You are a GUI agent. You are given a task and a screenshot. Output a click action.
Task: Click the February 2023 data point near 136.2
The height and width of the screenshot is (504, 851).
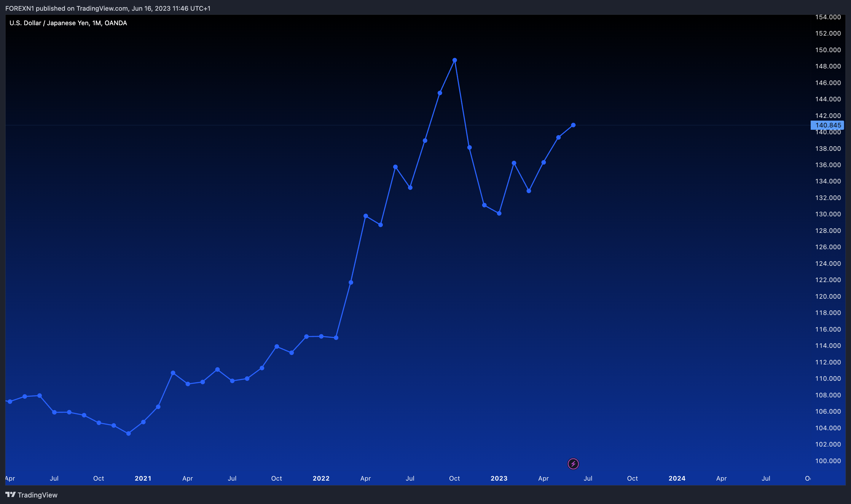coord(514,163)
